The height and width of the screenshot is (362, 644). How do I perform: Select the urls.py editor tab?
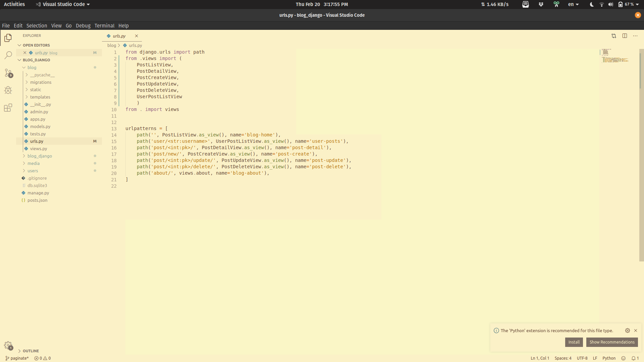119,36
